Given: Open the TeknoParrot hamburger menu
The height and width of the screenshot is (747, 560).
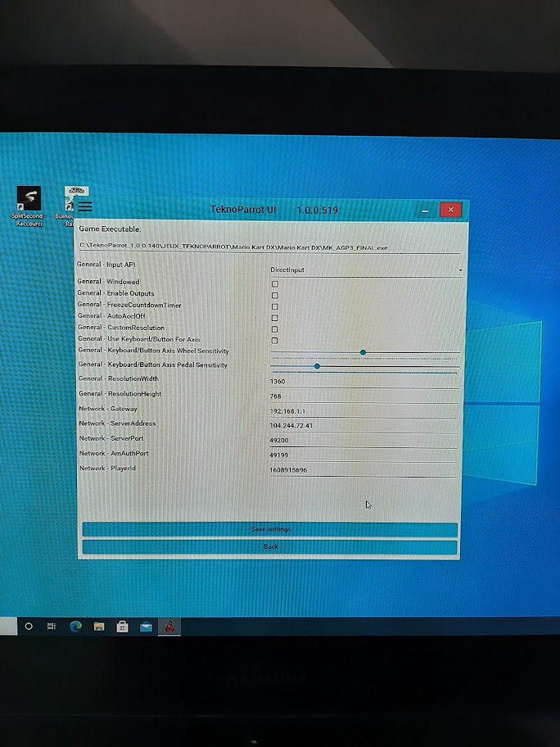Looking at the screenshot, I should pos(85,207).
